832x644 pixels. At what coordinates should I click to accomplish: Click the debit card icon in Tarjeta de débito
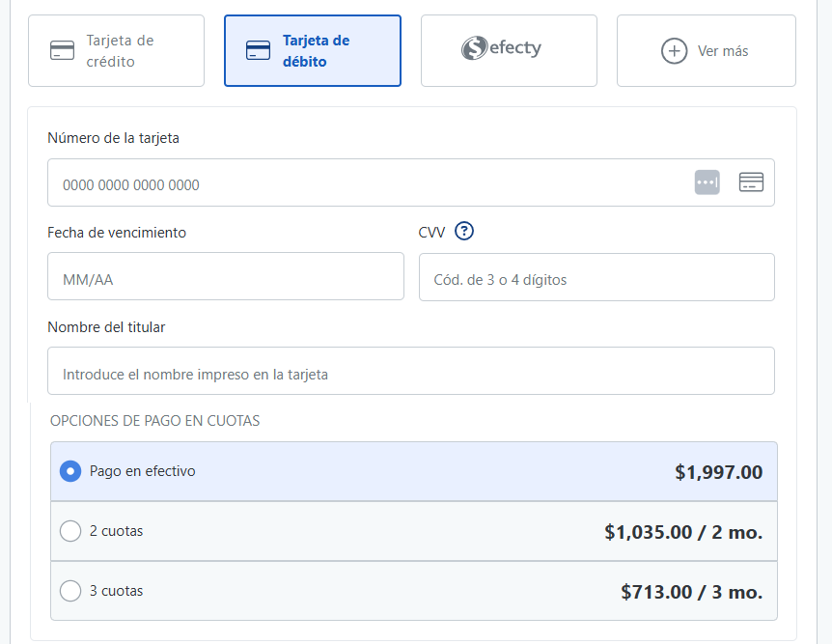coord(258,50)
